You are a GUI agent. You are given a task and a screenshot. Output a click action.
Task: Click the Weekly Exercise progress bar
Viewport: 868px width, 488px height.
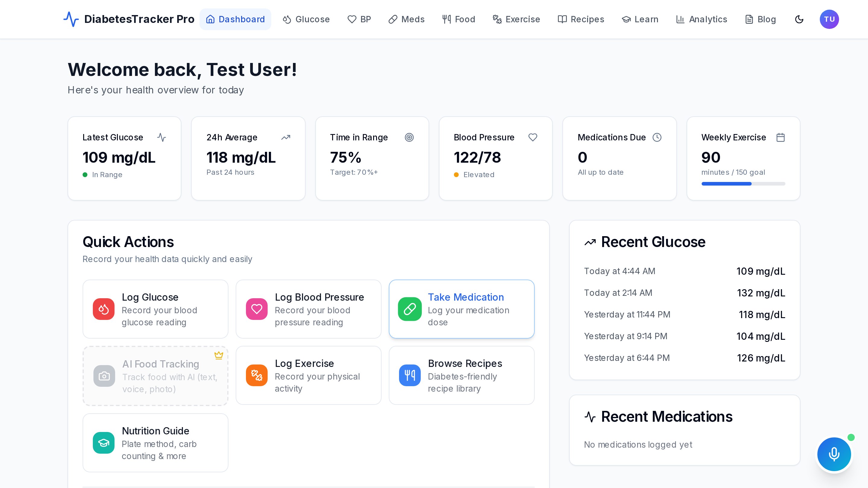743,183
